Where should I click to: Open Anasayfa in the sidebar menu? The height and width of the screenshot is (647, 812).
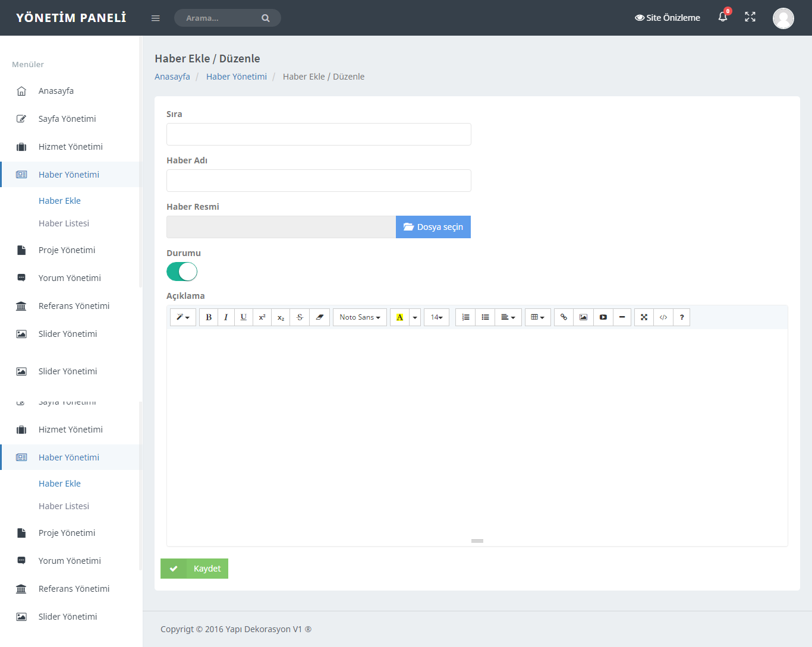[x=56, y=91]
